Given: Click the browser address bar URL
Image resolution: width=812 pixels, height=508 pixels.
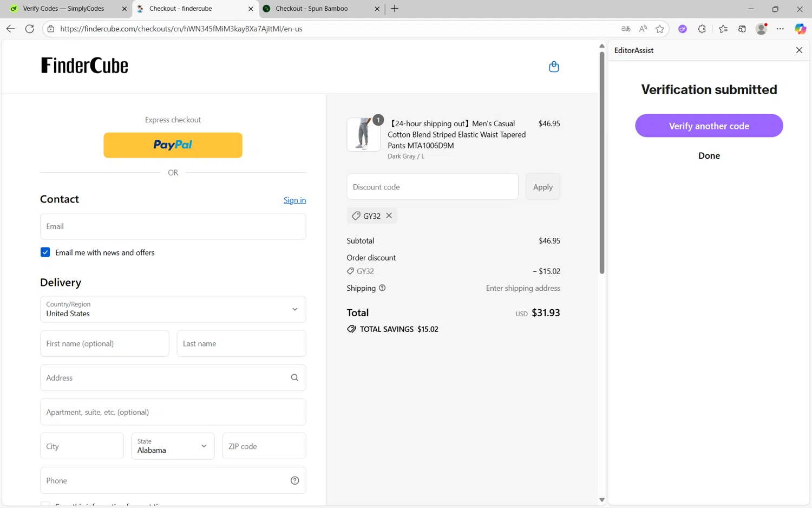Looking at the screenshot, I should 181,29.
